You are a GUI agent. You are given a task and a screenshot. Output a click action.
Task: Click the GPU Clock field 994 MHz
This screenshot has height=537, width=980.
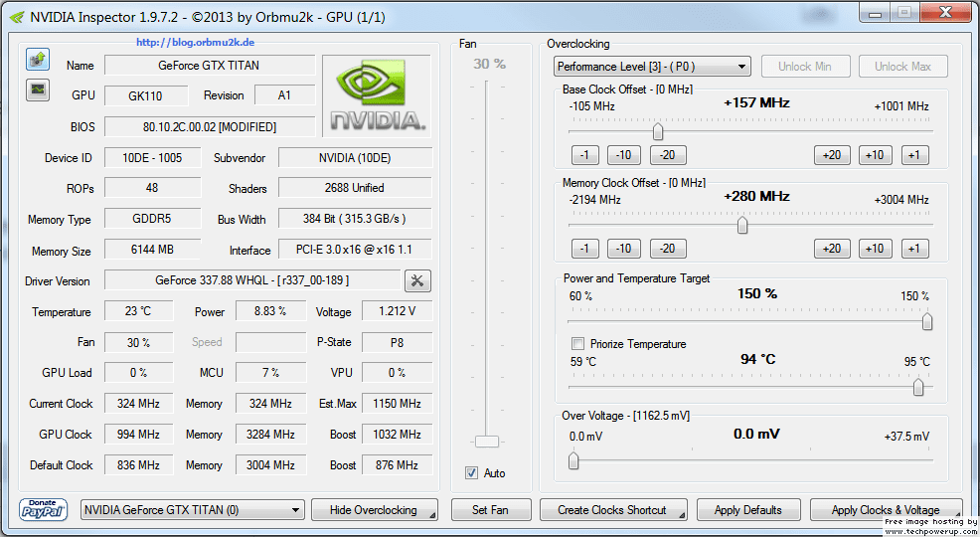(138, 434)
